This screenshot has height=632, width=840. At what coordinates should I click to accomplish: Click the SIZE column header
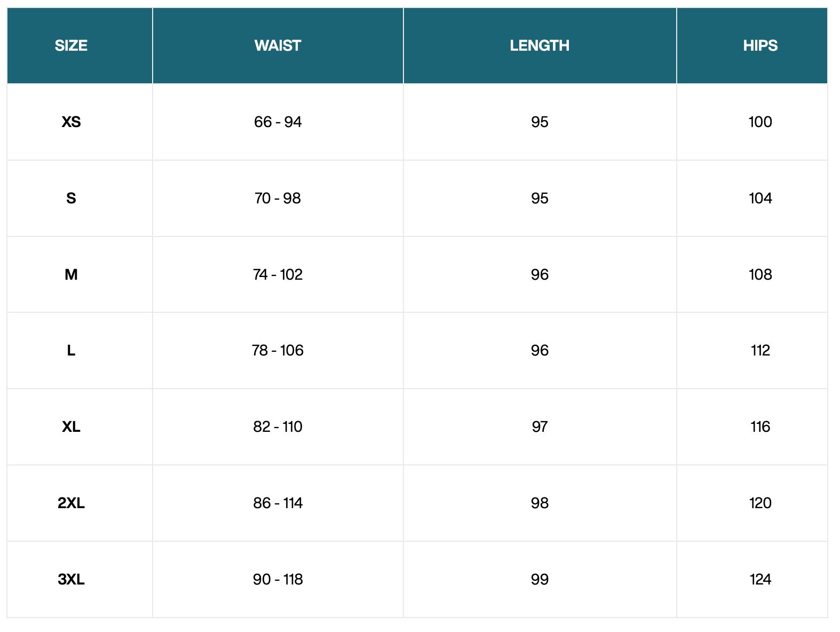click(x=71, y=46)
